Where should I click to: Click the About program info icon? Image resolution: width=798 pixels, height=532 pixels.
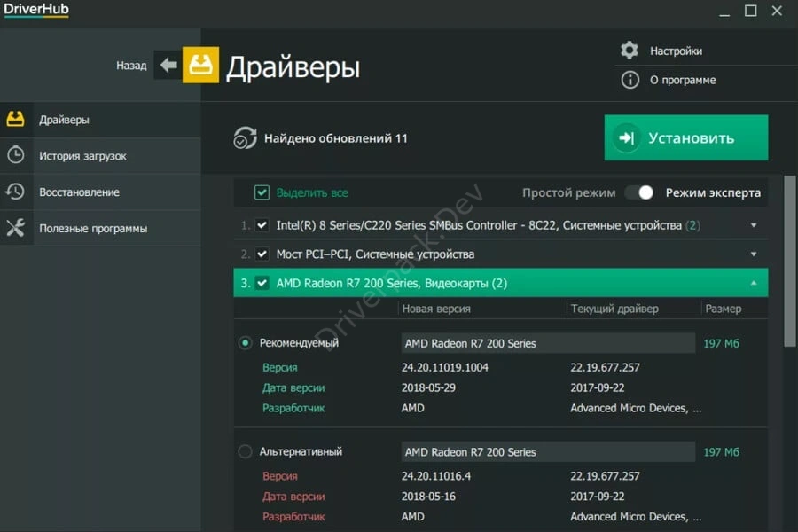coord(630,80)
